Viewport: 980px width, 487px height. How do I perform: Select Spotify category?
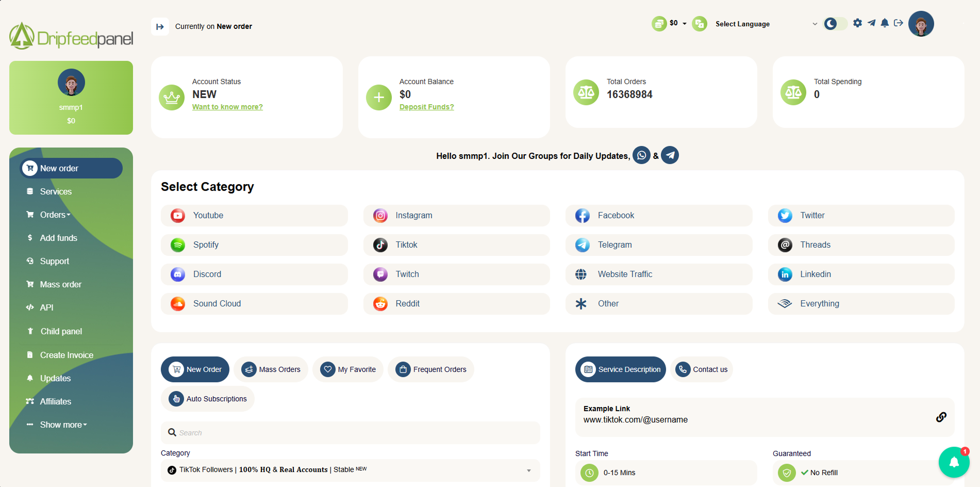pos(254,245)
